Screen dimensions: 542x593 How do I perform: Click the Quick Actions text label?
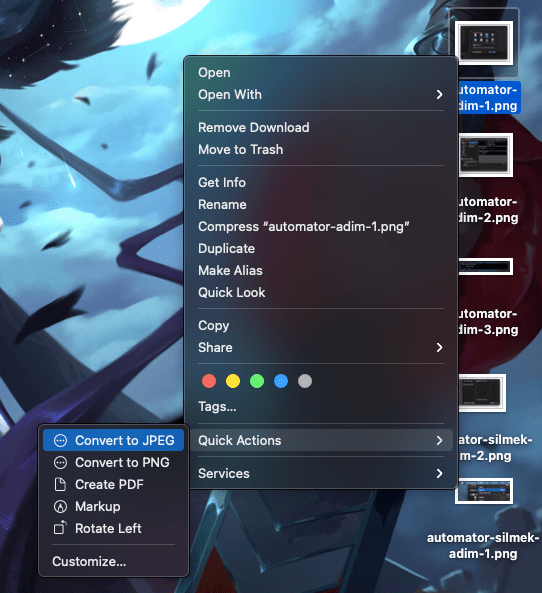(x=240, y=441)
